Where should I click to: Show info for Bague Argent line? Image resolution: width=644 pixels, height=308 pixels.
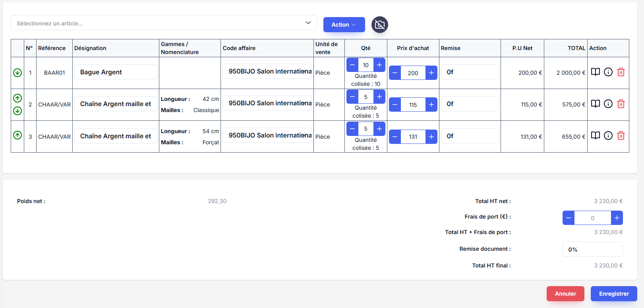tap(608, 72)
